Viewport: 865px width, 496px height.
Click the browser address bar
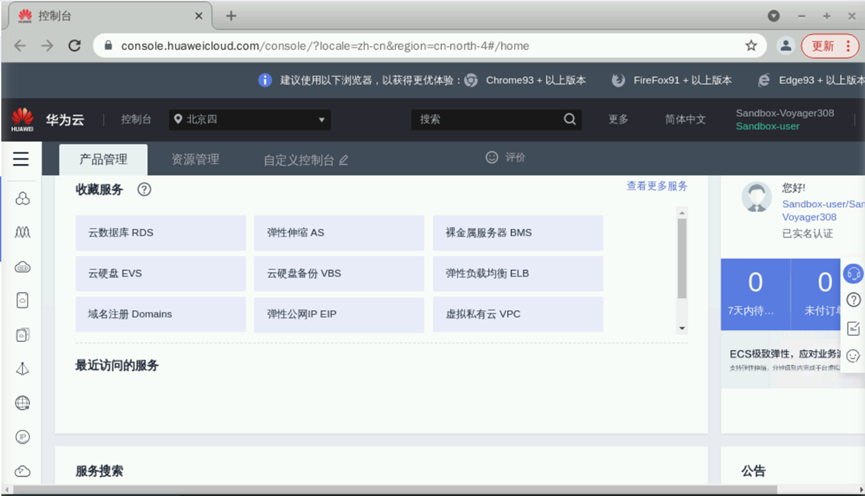[430, 46]
